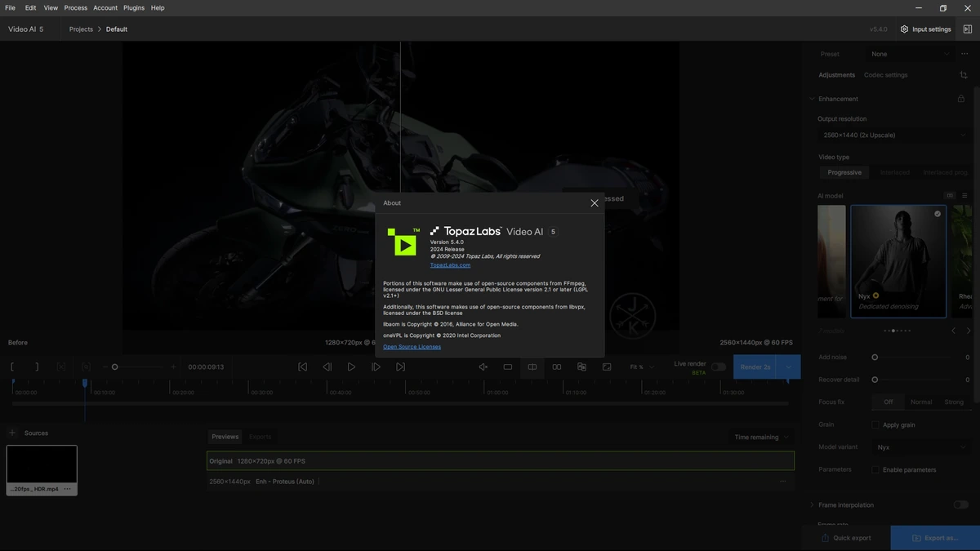Open the Fit % zoom dropdown
This screenshot has width=980, height=551.
642,367
